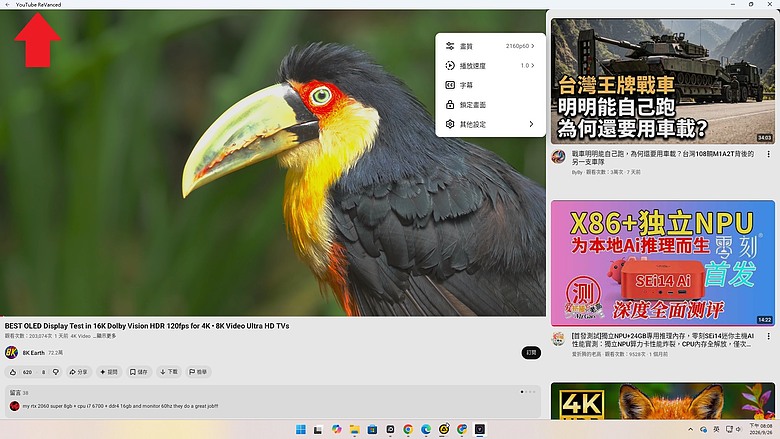Click the NPU video channel avatar

pyautogui.click(x=558, y=339)
